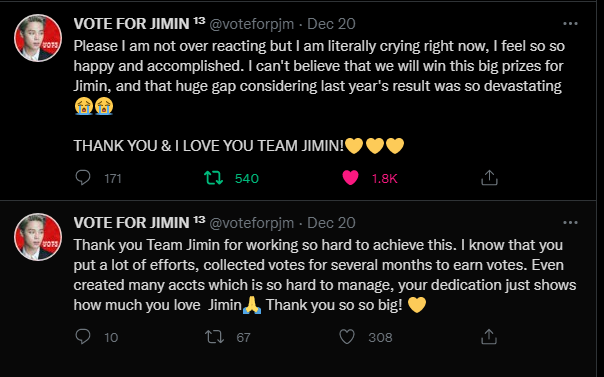Undo the retweet on the 540-retweet tweet
This screenshot has height=377, width=604.
(213, 178)
